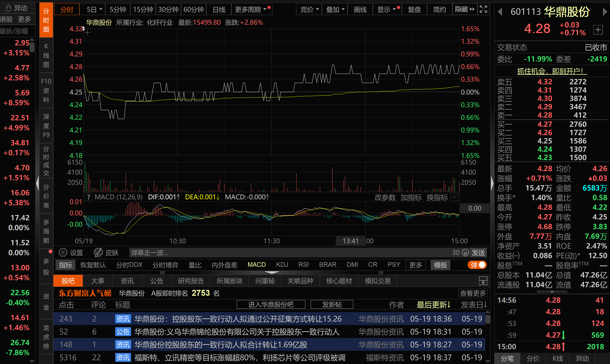Sort posts by 最后更新 column
This screenshot has height=364, width=610.
pyautogui.click(x=434, y=305)
